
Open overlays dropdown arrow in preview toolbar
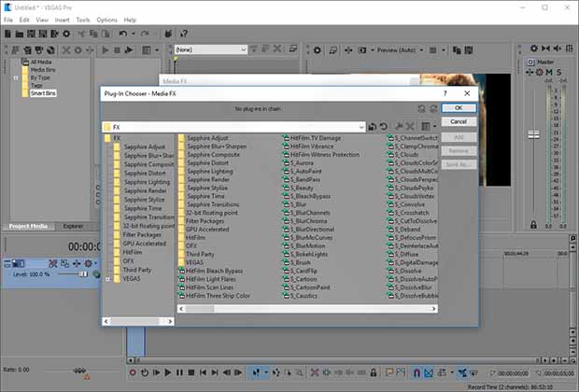click(x=443, y=49)
